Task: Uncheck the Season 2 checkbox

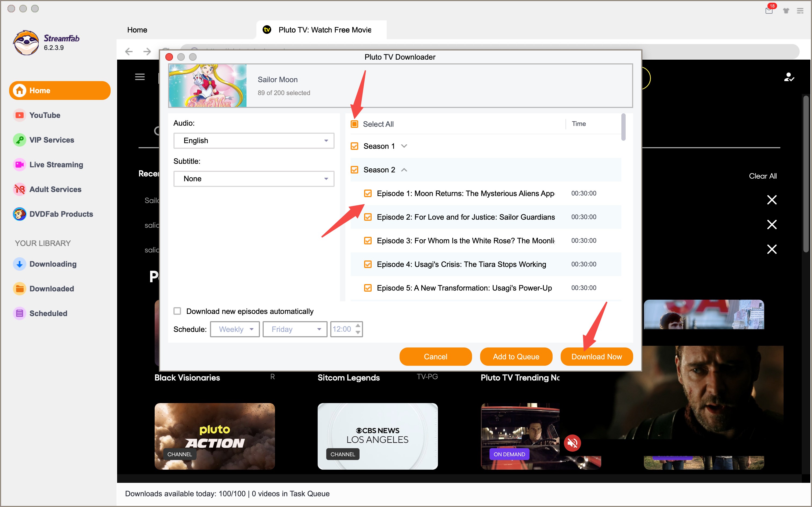Action: [354, 170]
